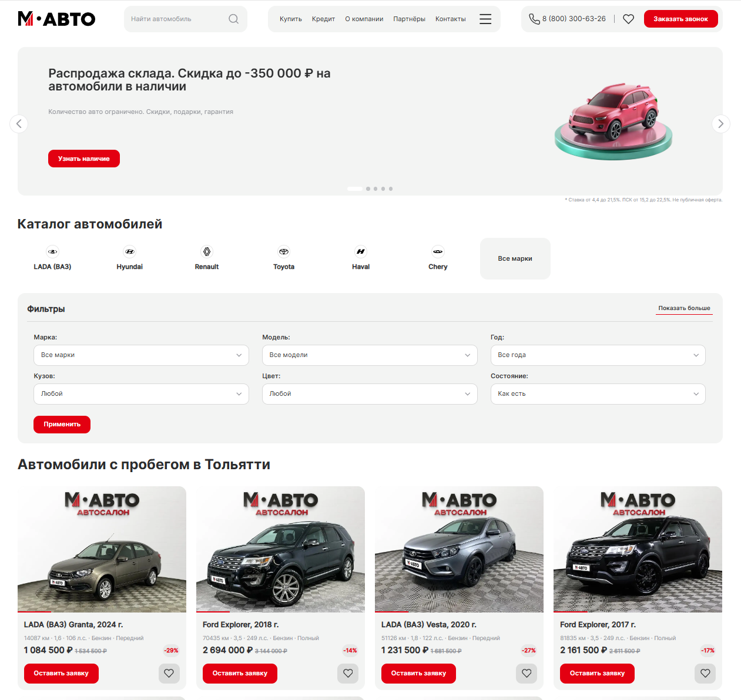Click Оставить заявку for Ford Explorer 2017
The width and height of the screenshot is (741, 700).
[x=597, y=674]
